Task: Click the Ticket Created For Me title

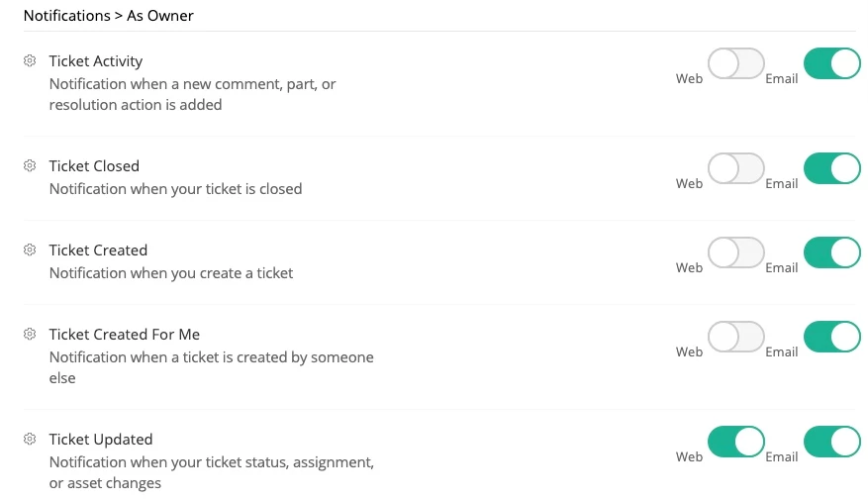Action: tap(125, 335)
